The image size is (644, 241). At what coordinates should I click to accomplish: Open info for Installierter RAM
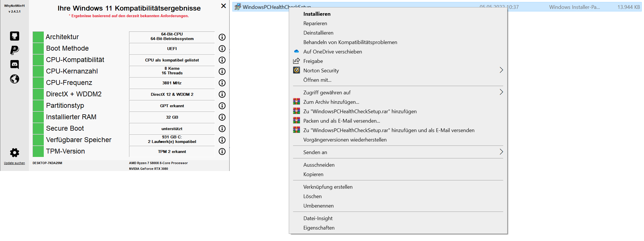222,117
